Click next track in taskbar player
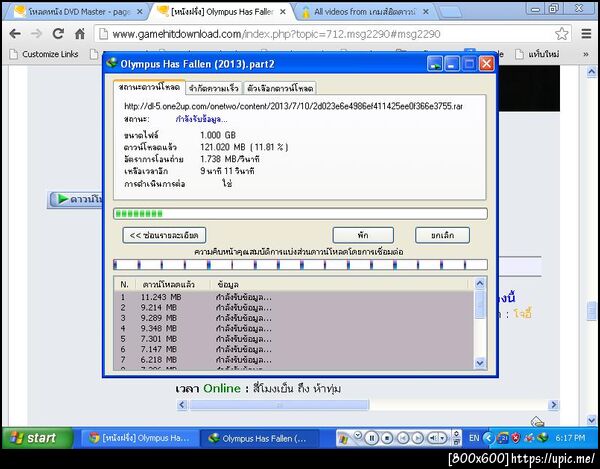This screenshot has width=600, height=469. (x=417, y=438)
